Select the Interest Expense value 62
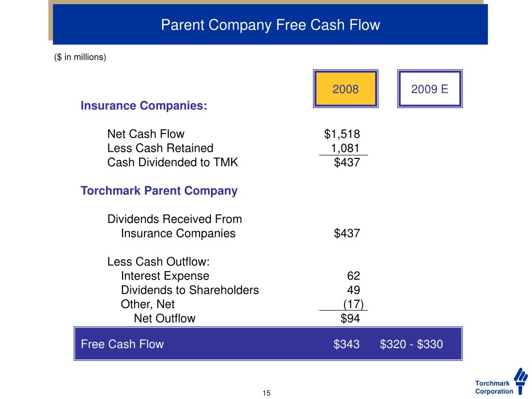Viewport: 532px width, 399px height. coord(353,276)
